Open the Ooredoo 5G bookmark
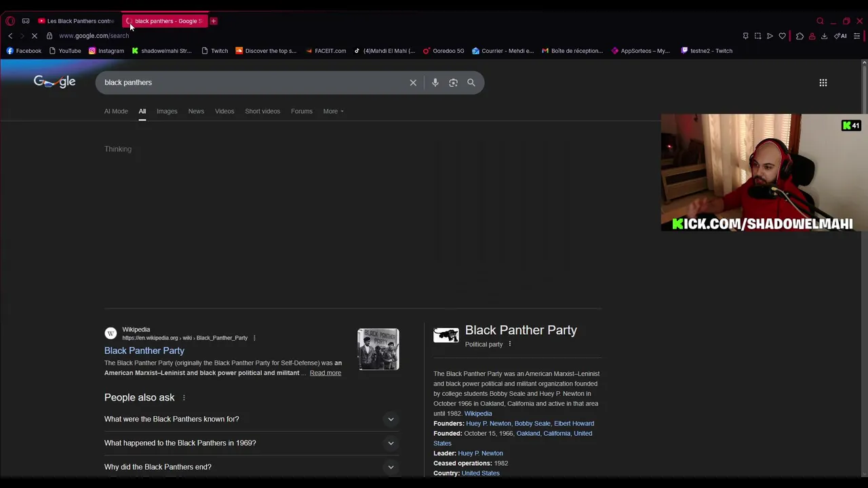 [x=445, y=51]
